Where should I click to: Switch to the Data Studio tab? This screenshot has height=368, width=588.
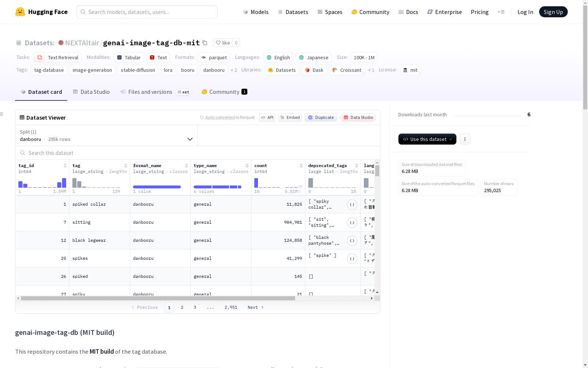(91, 92)
